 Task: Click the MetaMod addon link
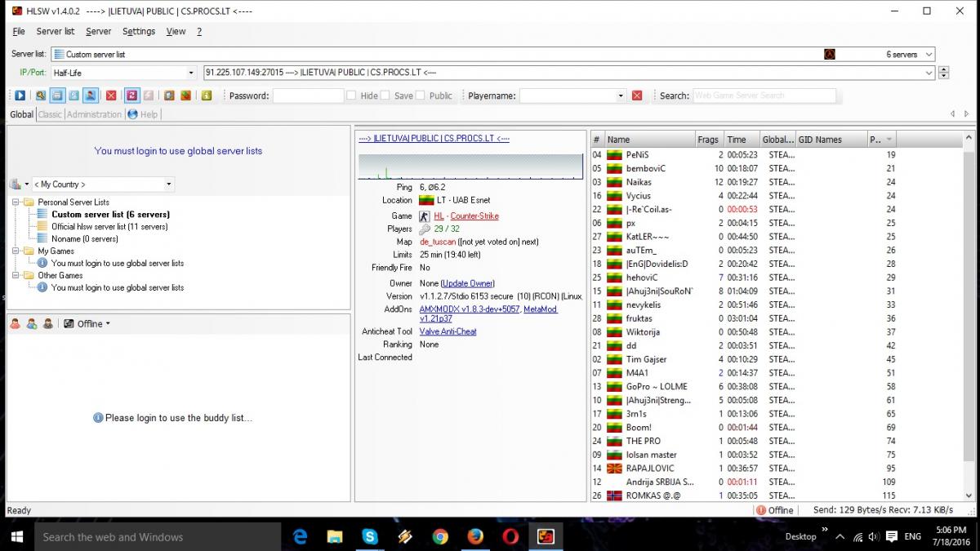(x=541, y=309)
